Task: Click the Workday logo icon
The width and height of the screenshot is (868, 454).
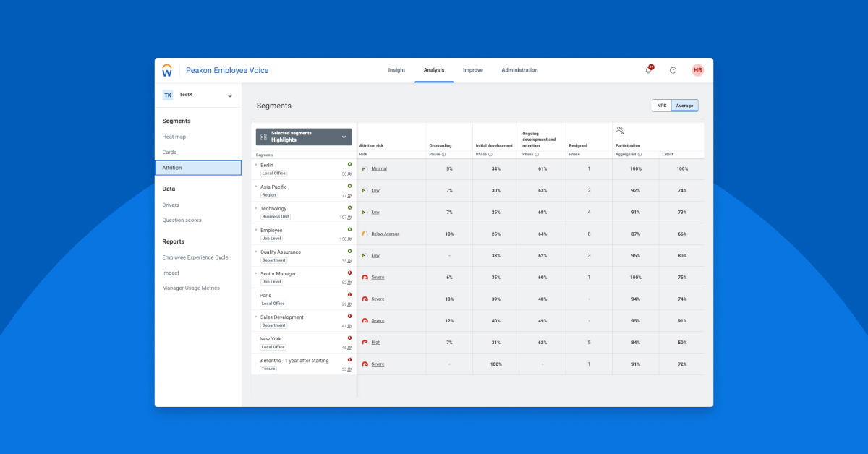Action: (167, 70)
